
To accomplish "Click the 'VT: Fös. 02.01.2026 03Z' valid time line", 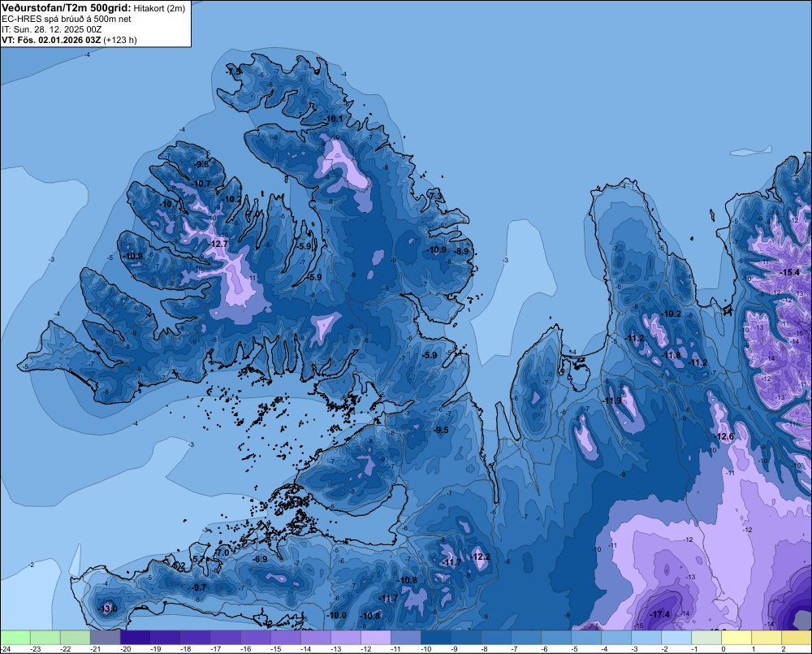I will coord(50,40).
